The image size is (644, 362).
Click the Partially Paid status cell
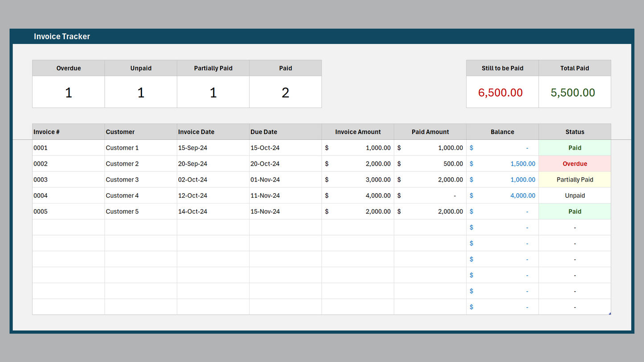(574, 180)
